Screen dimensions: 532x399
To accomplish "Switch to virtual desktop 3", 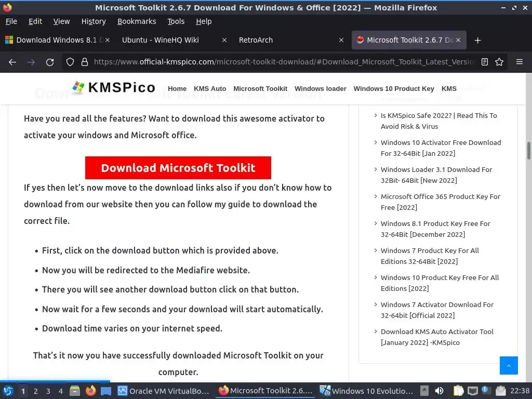I will coord(48,391).
